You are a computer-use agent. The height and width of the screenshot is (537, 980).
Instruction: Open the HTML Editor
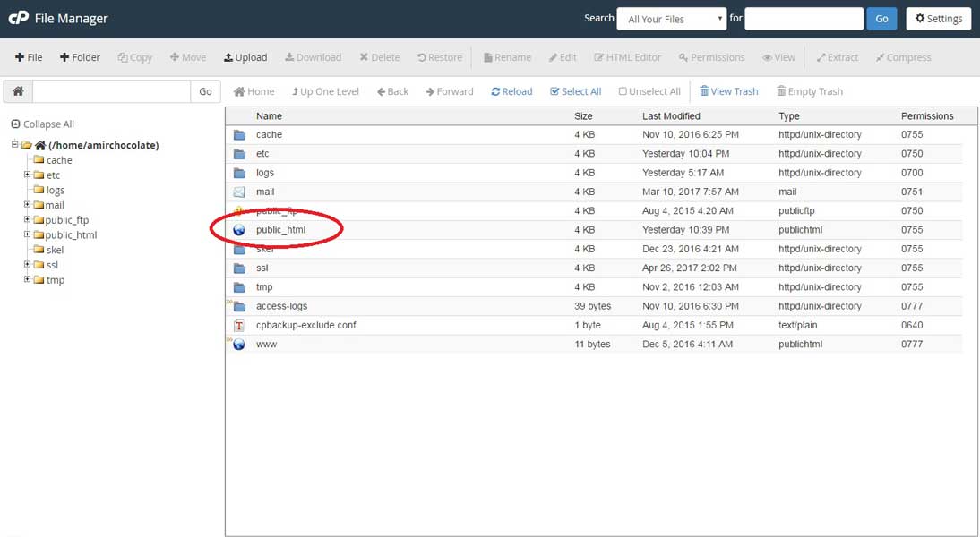click(627, 57)
